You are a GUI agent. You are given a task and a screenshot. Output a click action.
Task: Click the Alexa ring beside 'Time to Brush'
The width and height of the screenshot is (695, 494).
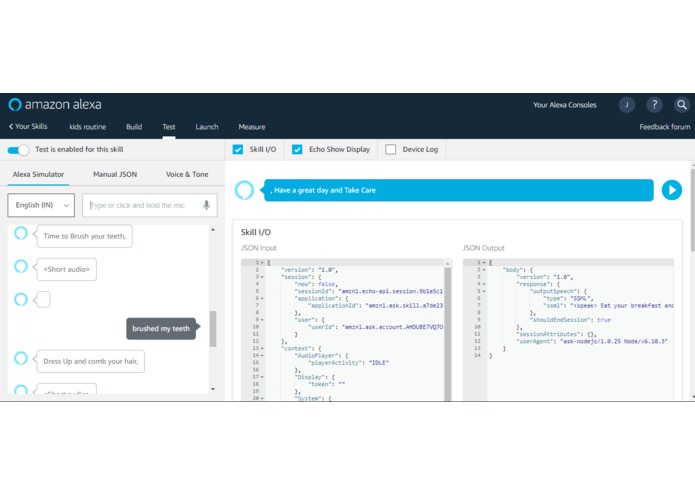(21, 233)
